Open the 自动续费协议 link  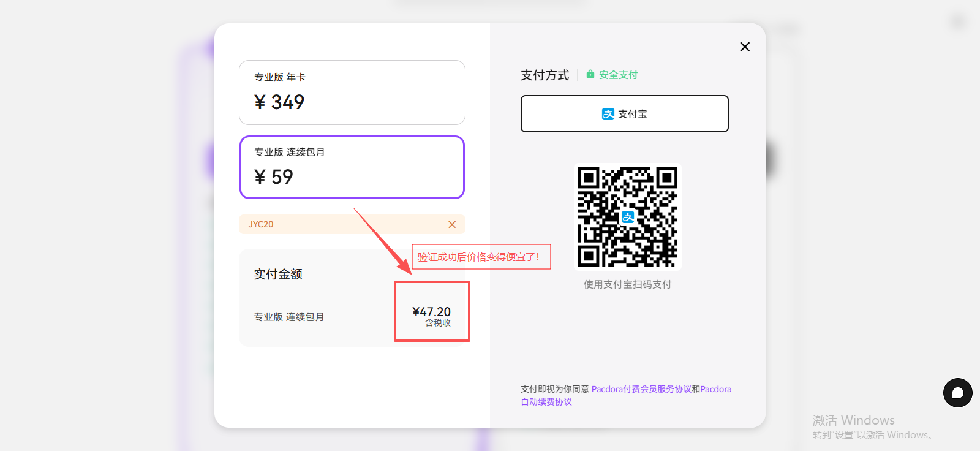coord(546,402)
